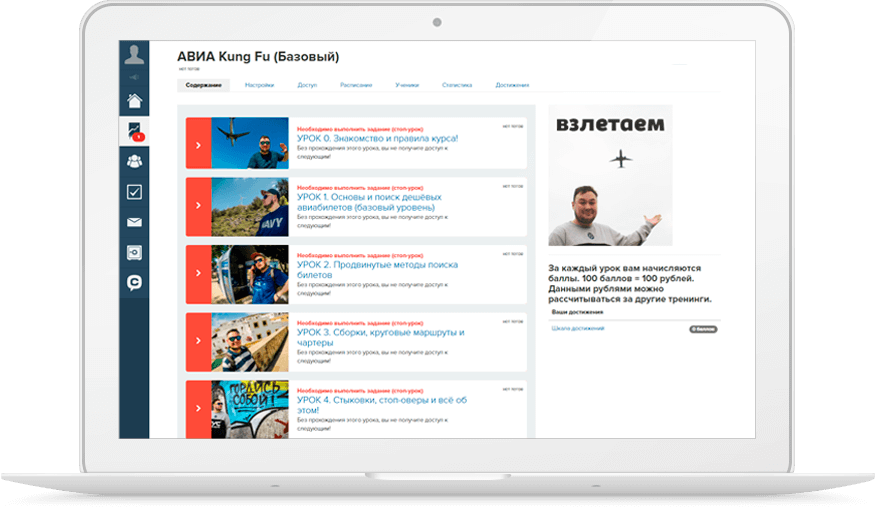Go to the home icon in sidebar
This screenshot has height=508, width=875.
[x=134, y=101]
